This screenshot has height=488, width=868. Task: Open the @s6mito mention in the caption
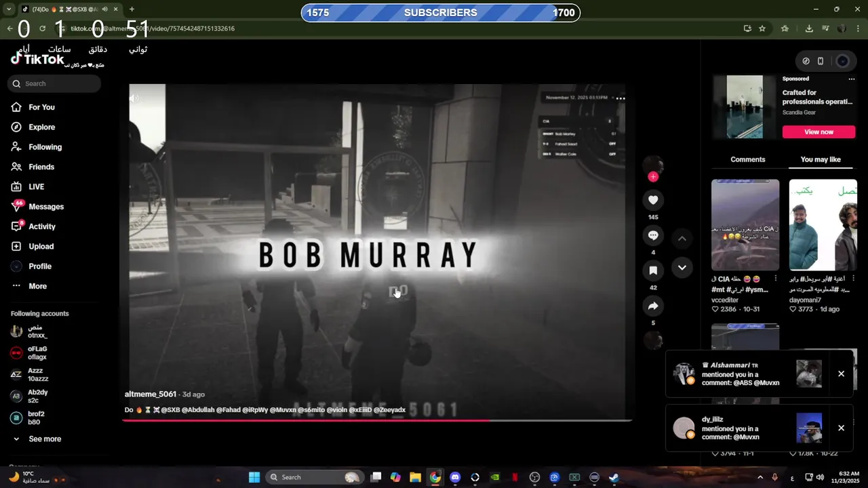click(313, 410)
